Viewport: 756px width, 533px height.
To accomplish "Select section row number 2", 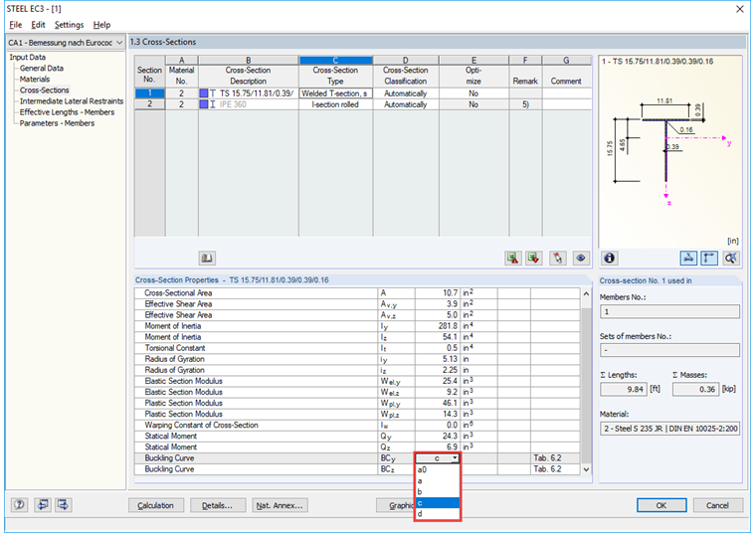I will tap(149, 104).
